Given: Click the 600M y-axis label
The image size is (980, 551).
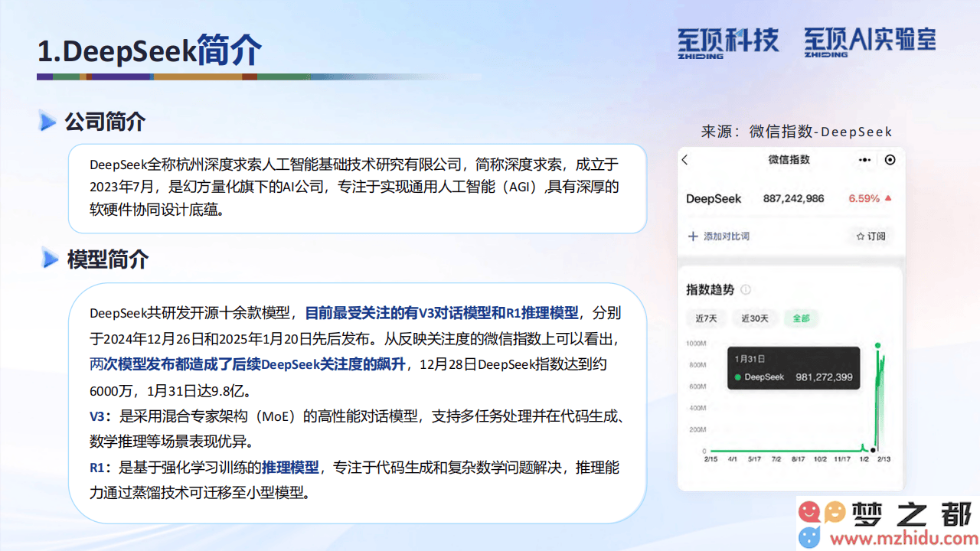Looking at the screenshot, I should [697, 386].
